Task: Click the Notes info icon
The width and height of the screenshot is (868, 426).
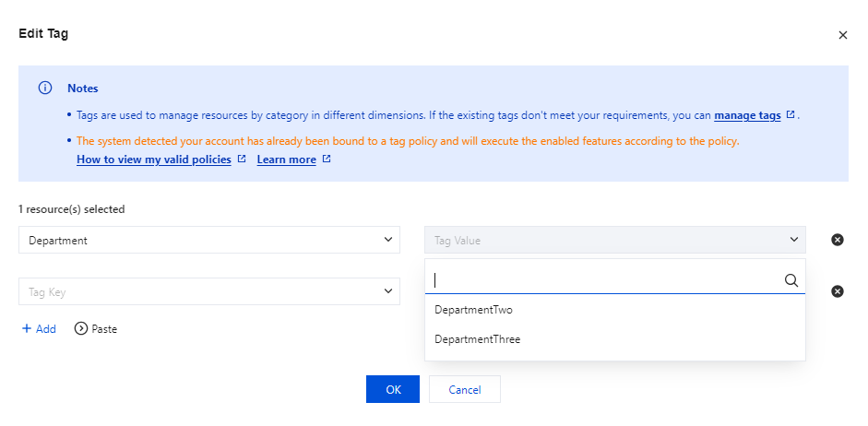Action: [44, 89]
